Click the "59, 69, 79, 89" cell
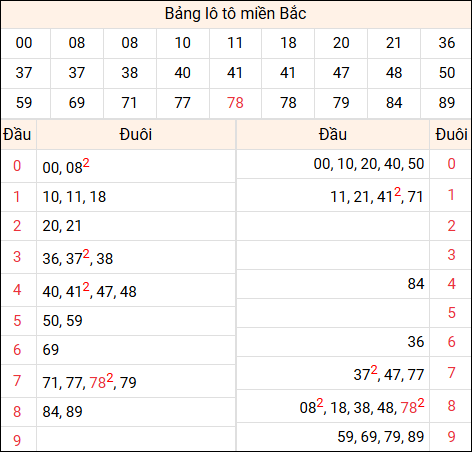Screen dimensions: 472x452 click(x=333, y=437)
